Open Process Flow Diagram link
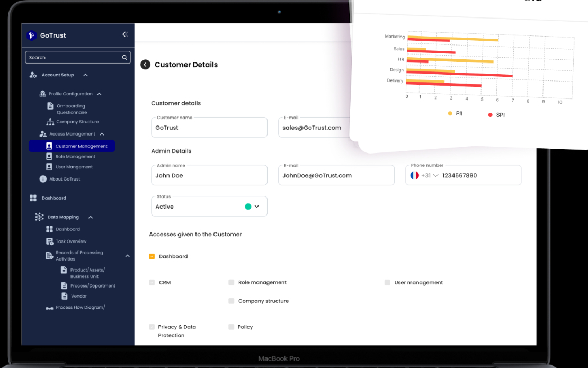Image resolution: width=588 pixels, height=368 pixels. click(80, 307)
